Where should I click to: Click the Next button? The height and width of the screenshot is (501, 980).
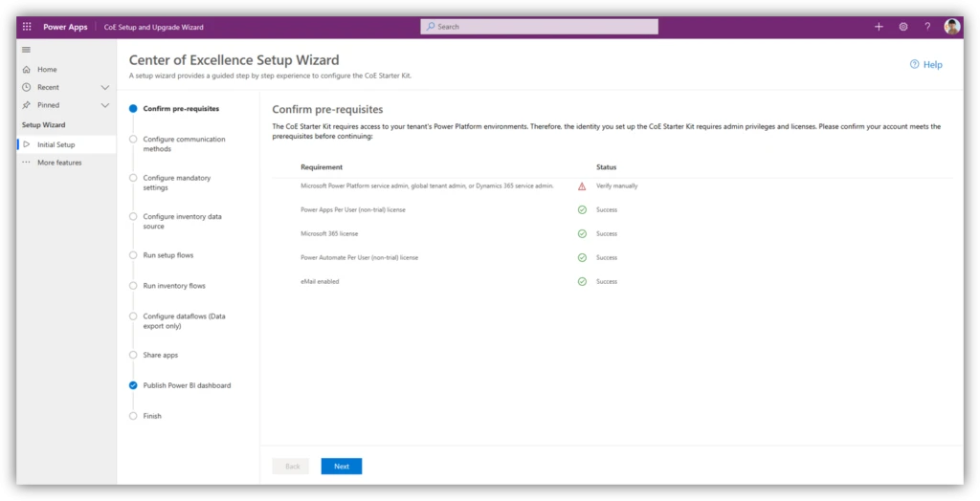[x=342, y=467]
